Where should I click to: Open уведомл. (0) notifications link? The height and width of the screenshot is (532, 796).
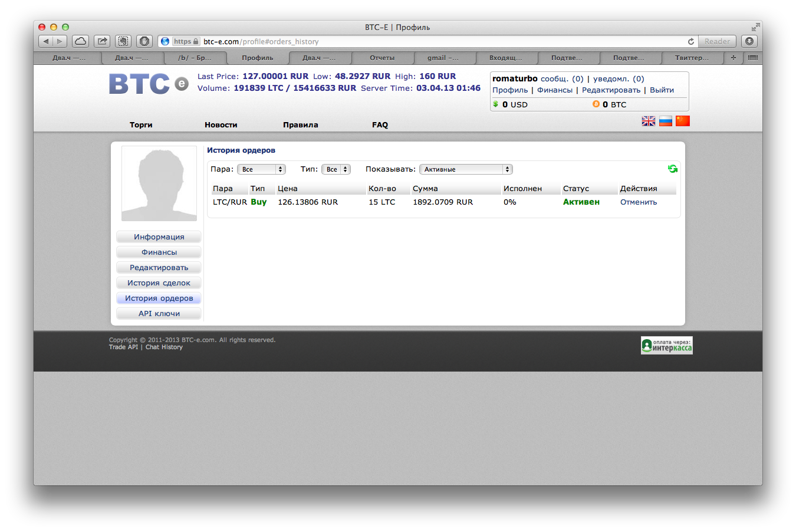coord(619,78)
